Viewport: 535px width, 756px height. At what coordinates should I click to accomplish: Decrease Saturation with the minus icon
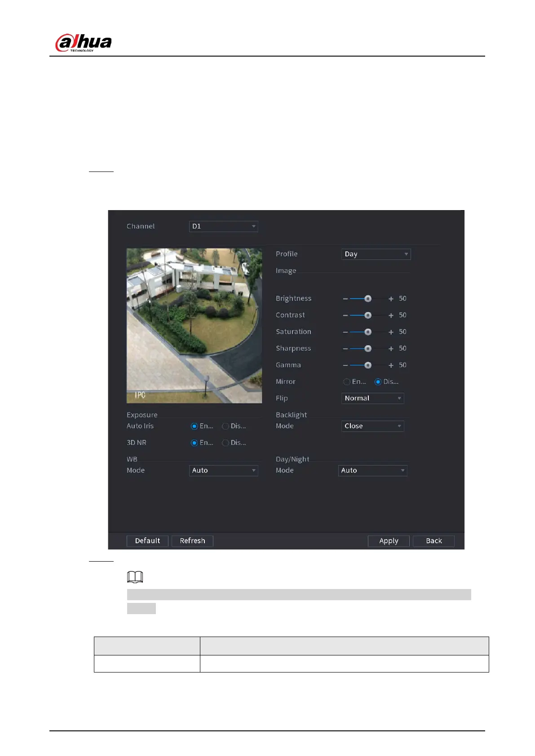pos(345,332)
